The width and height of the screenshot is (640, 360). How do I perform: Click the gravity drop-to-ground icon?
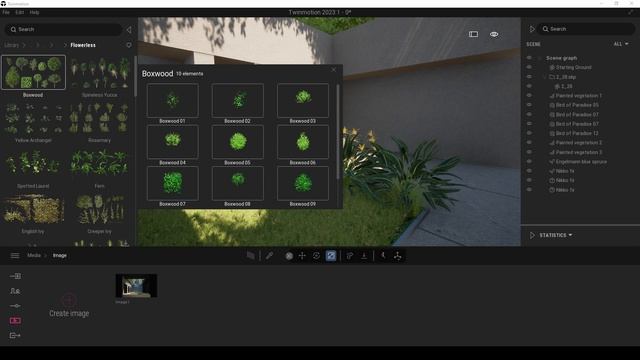click(364, 256)
